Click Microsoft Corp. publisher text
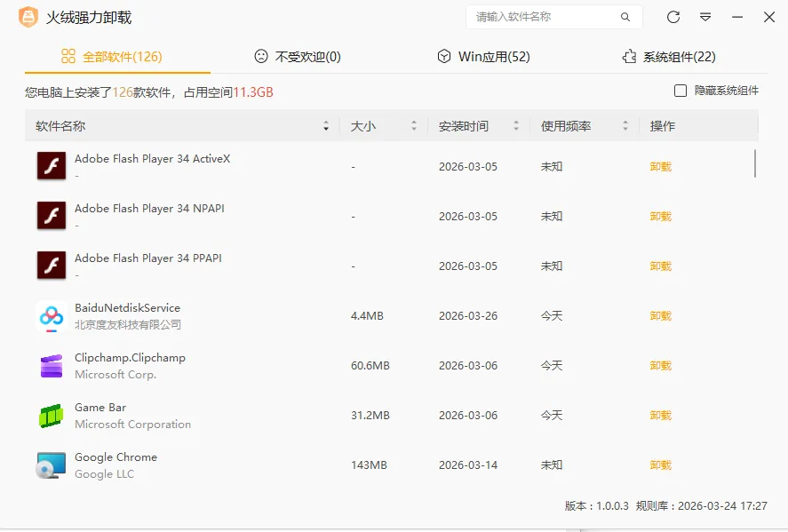The width and height of the screenshot is (788, 532). tap(115, 374)
